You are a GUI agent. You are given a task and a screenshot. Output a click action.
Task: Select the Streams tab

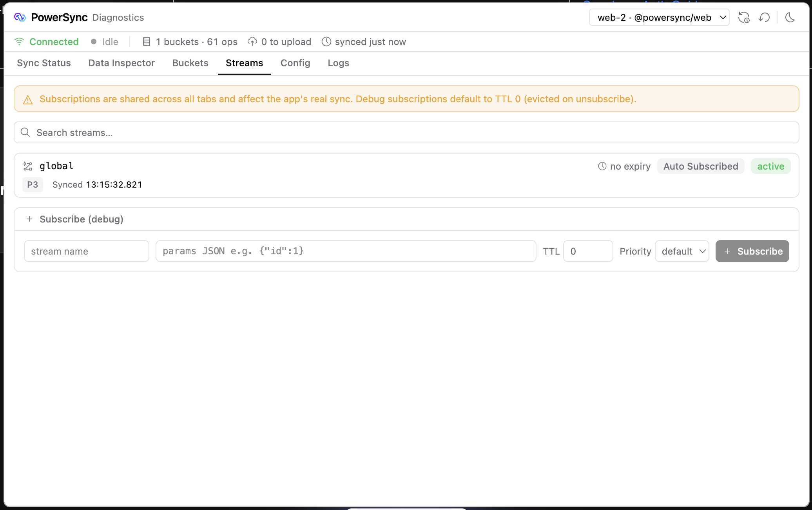tap(245, 63)
